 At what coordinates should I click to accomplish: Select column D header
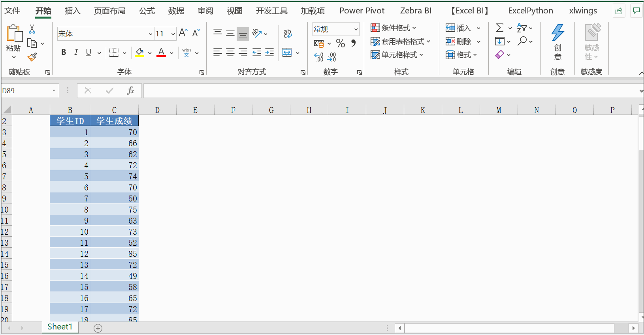[x=157, y=110]
